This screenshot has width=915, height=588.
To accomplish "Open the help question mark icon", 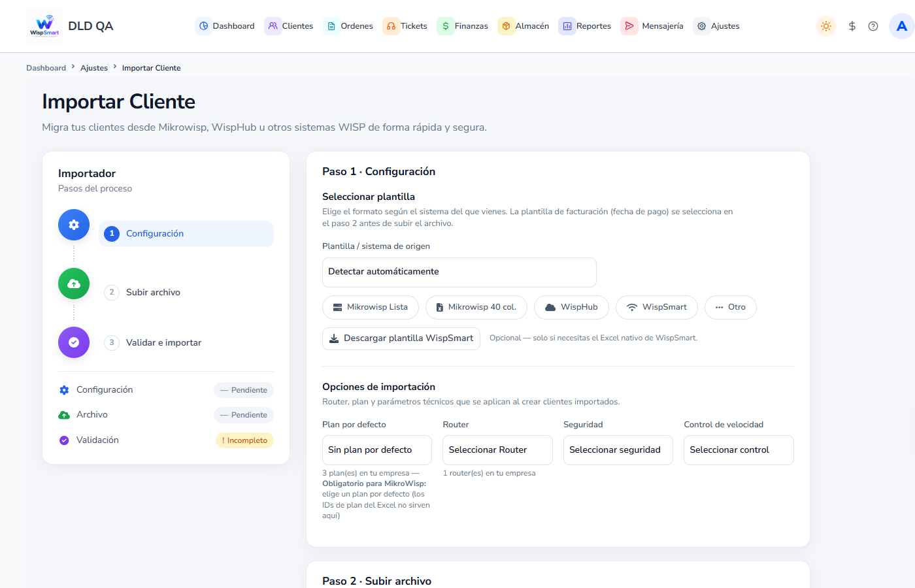I will [x=873, y=26].
